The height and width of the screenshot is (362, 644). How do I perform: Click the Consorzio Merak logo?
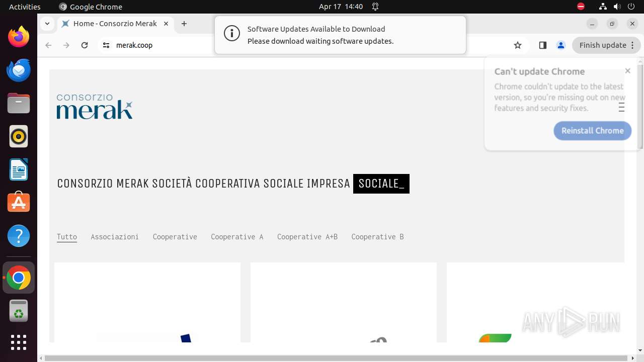tap(95, 106)
